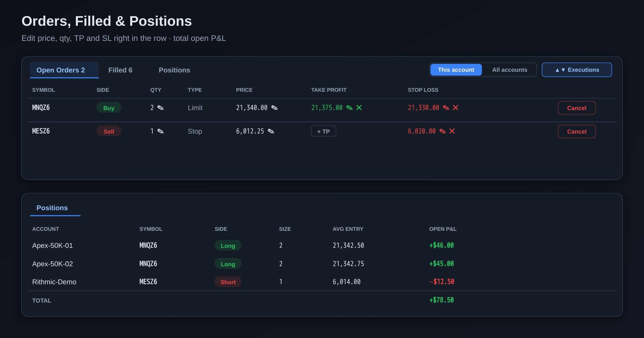Screen dimensions: 644x338
Task: Click the Apex-50K-02 account name
Action: point(52,264)
